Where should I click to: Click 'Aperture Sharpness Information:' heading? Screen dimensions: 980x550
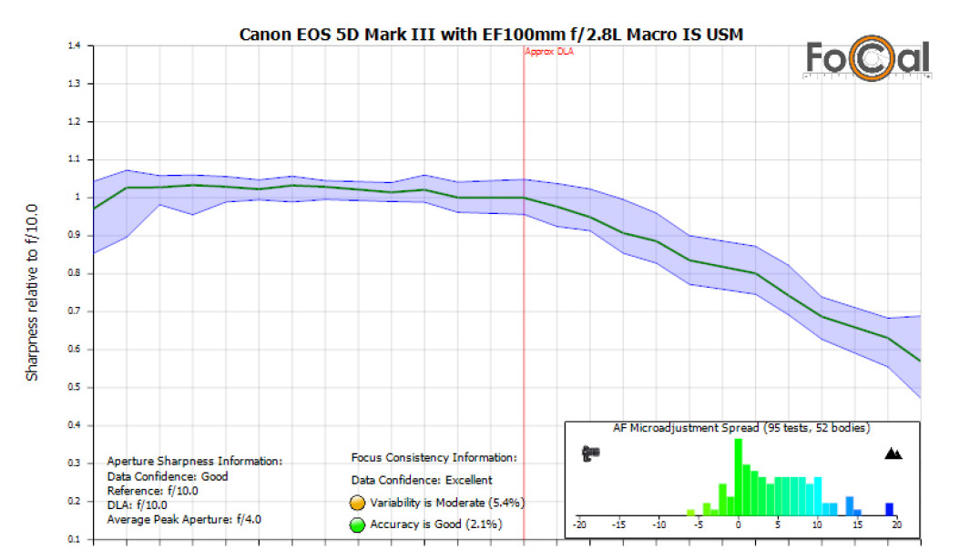(x=194, y=462)
